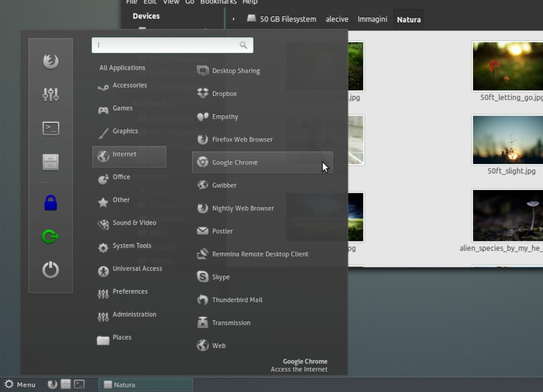
Task: Click the power off icon
Action: (x=50, y=269)
